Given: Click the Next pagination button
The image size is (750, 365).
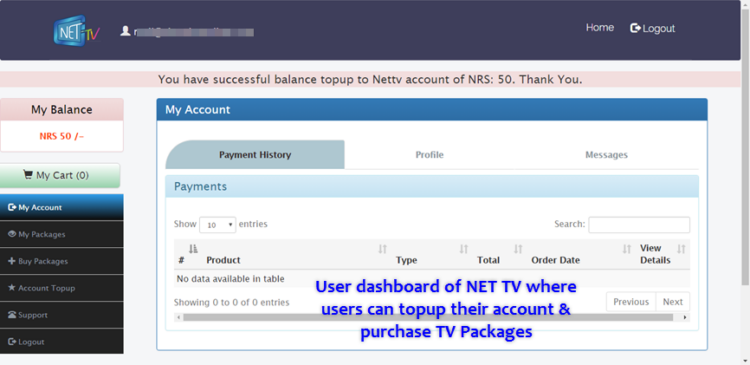Looking at the screenshot, I should click(673, 302).
